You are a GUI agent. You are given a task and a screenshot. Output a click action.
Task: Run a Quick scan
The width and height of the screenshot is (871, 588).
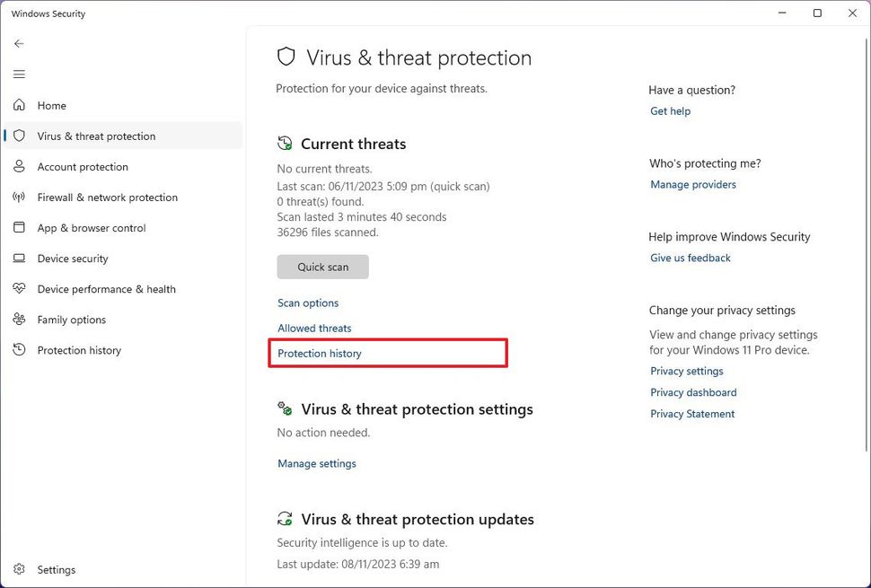322,267
